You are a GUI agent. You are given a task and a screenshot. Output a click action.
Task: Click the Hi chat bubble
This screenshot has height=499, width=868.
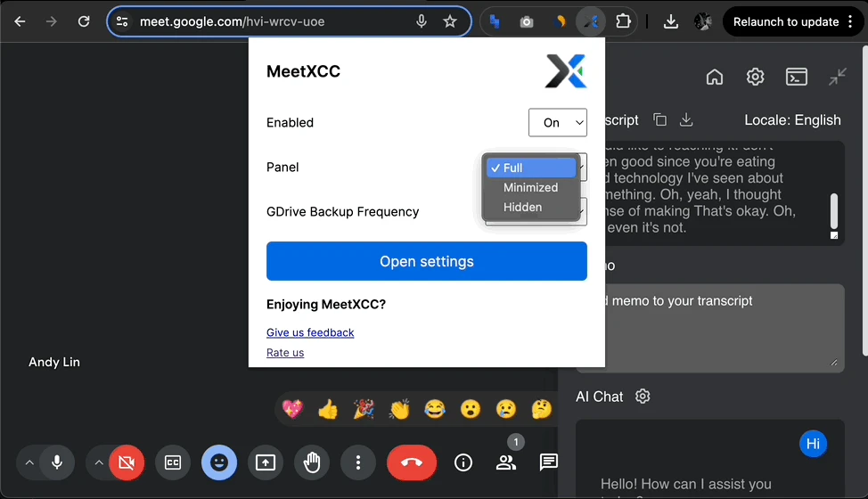pos(814,444)
